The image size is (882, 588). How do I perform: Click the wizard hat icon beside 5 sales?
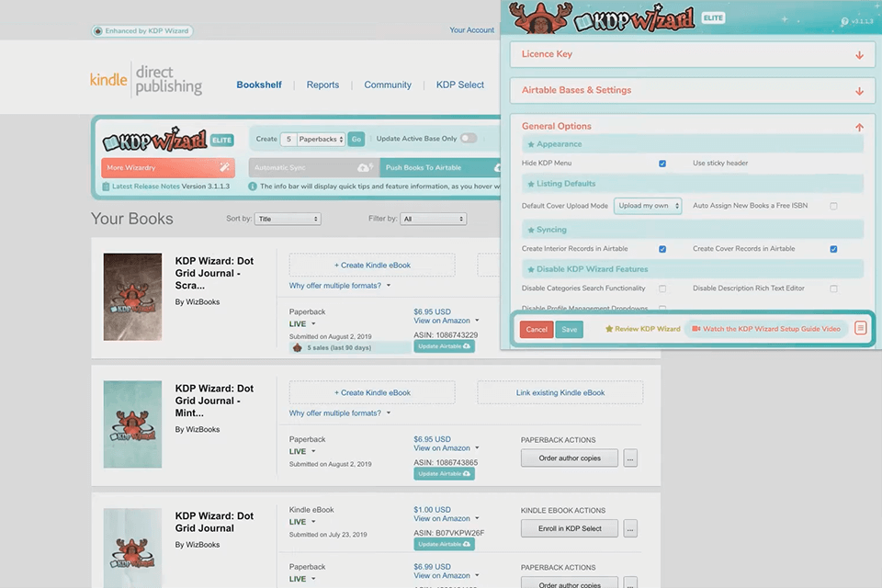(298, 347)
